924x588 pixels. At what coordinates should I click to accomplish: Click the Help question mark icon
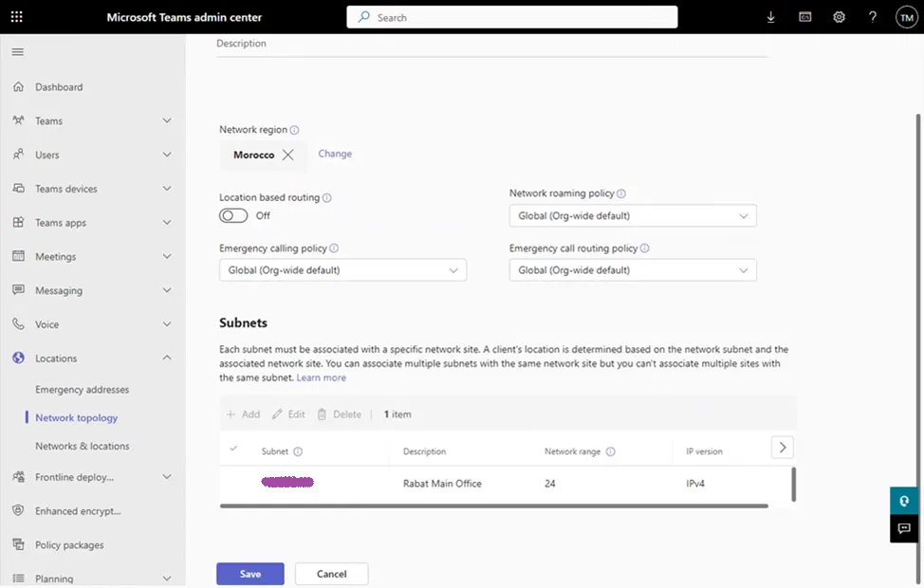pos(873,17)
